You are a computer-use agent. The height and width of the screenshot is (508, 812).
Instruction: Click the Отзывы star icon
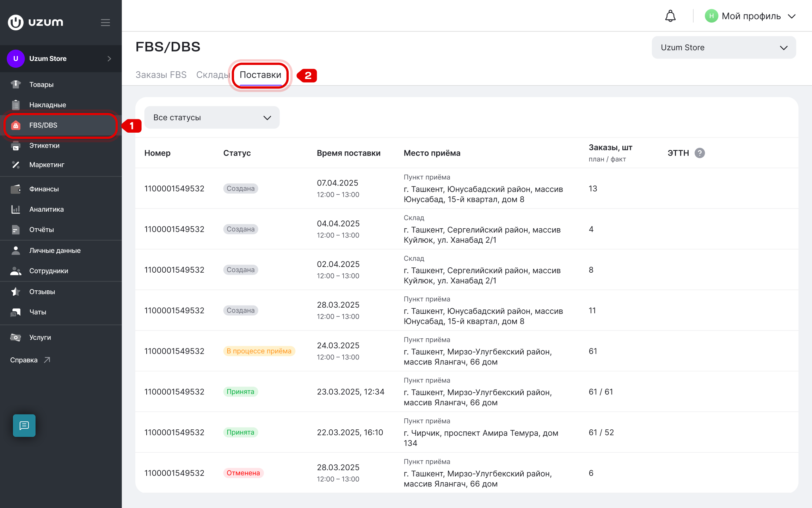tap(16, 292)
